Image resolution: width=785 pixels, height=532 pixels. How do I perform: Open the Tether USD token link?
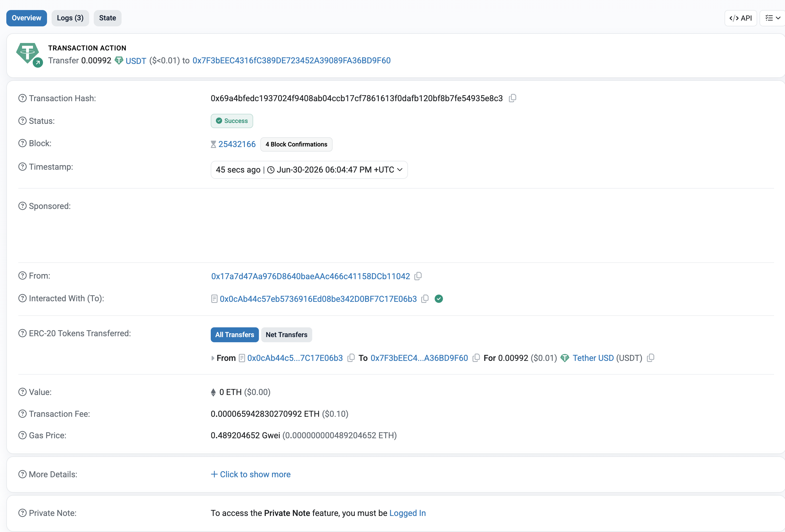coord(593,358)
